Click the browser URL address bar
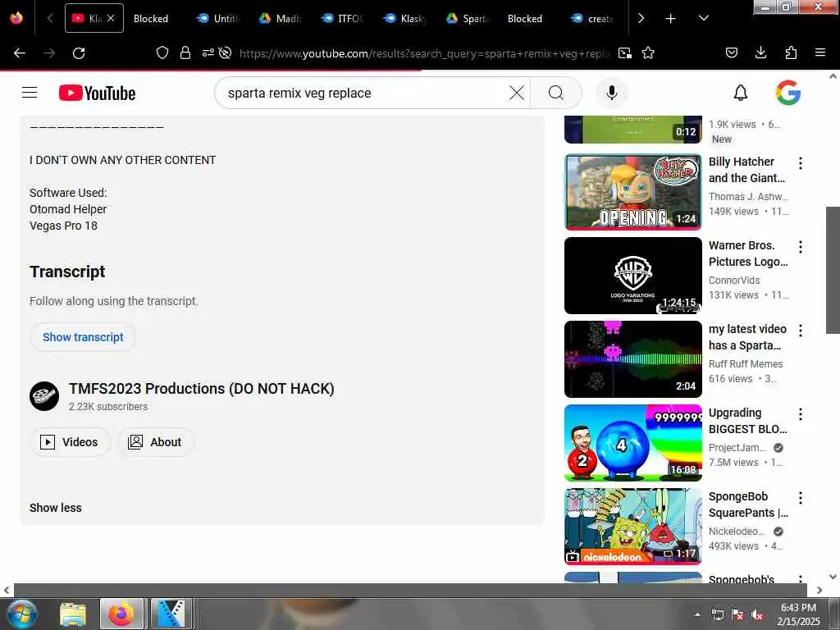Viewport: 840px width, 630px height. (x=424, y=53)
